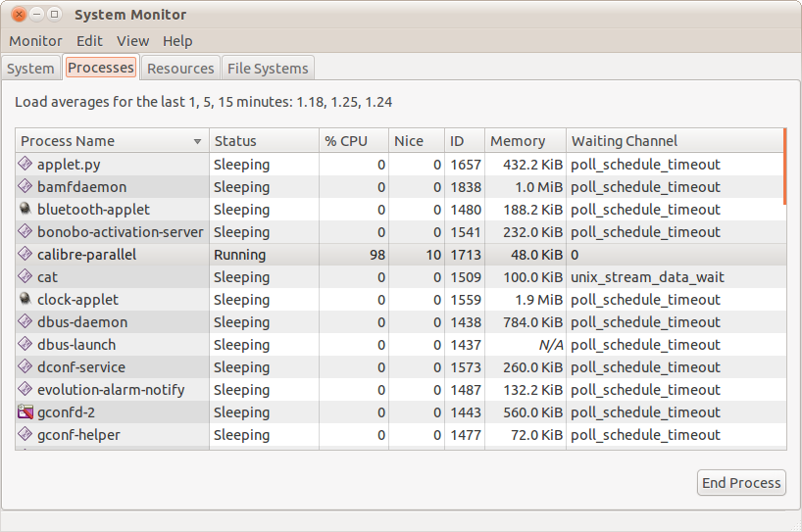Click the evolution-alarm-notify process icon
Viewport: 802px width, 532px height.
coord(26,390)
